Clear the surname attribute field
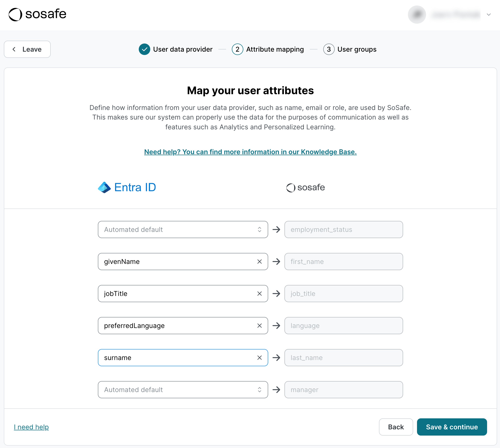The height and width of the screenshot is (448, 500). 259,357
